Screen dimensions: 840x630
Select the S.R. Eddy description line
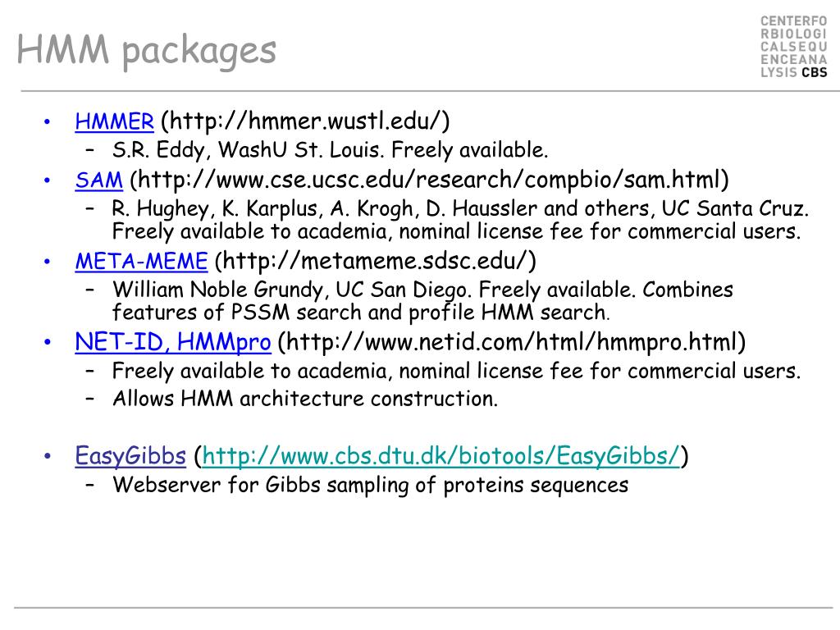330,150
